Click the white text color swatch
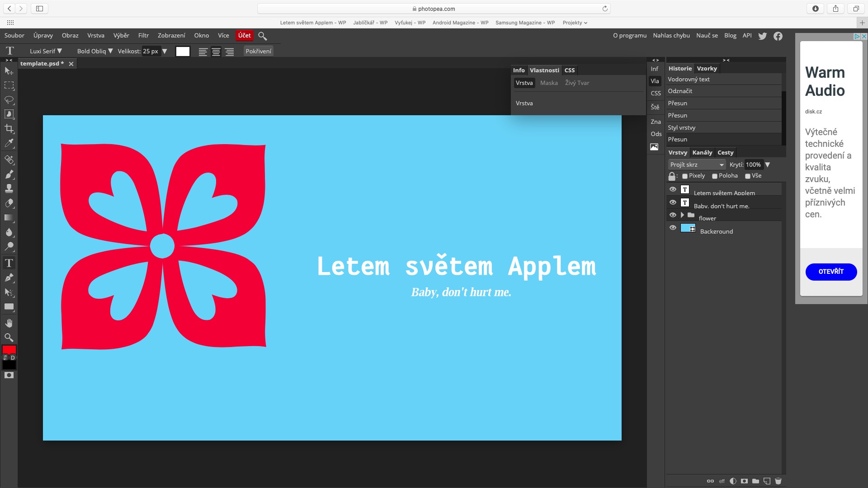 tap(183, 52)
